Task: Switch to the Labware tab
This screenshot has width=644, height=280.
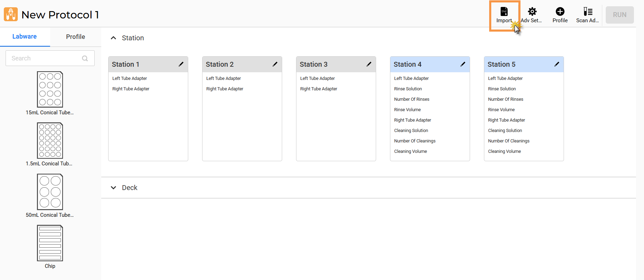Action: click(x=24, y=36)
